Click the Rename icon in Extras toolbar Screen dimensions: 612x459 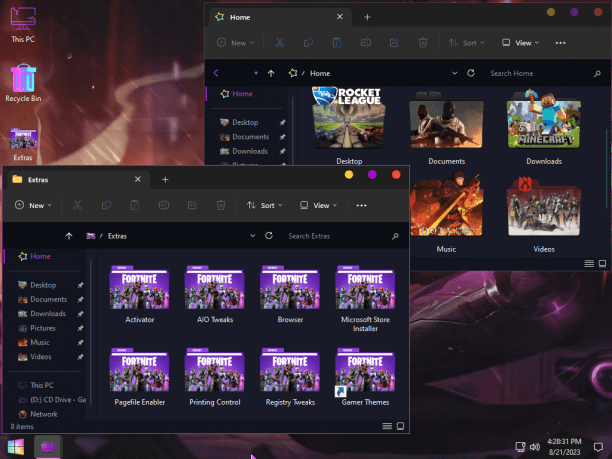[x=164, y=205]
